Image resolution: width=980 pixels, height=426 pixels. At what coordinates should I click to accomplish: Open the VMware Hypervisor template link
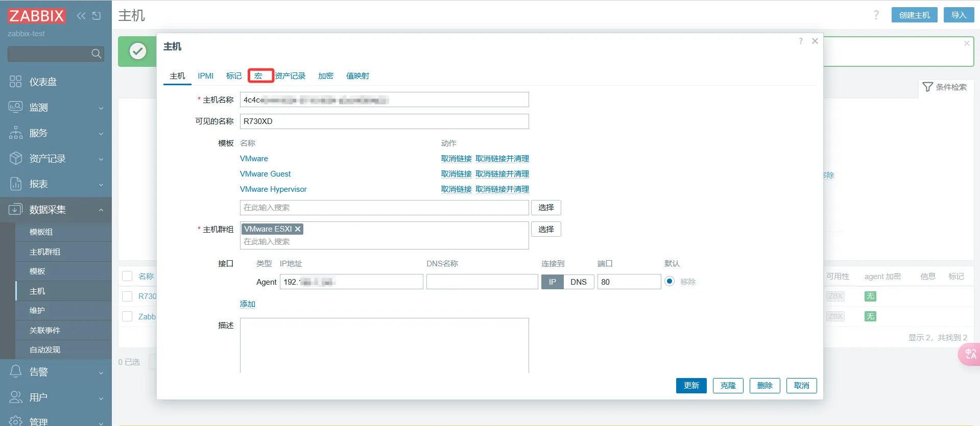273,189
